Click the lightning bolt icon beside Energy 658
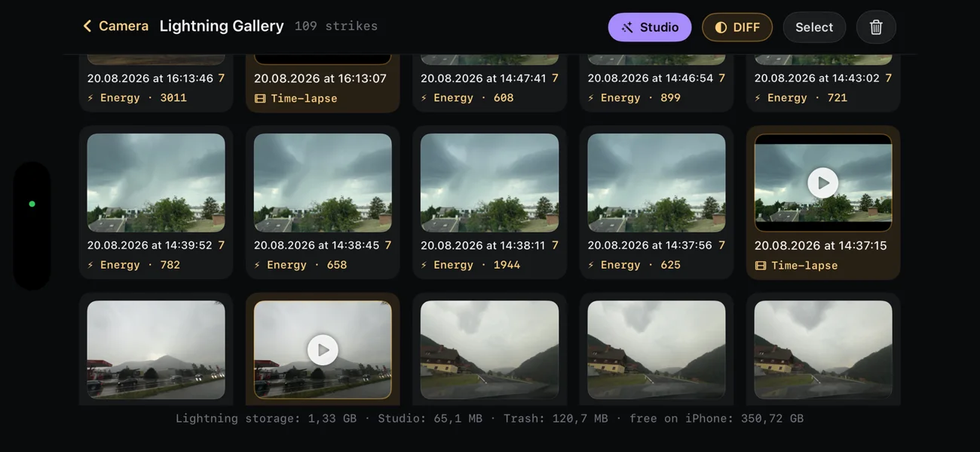 pyautogui.click(x=258, y=265)
